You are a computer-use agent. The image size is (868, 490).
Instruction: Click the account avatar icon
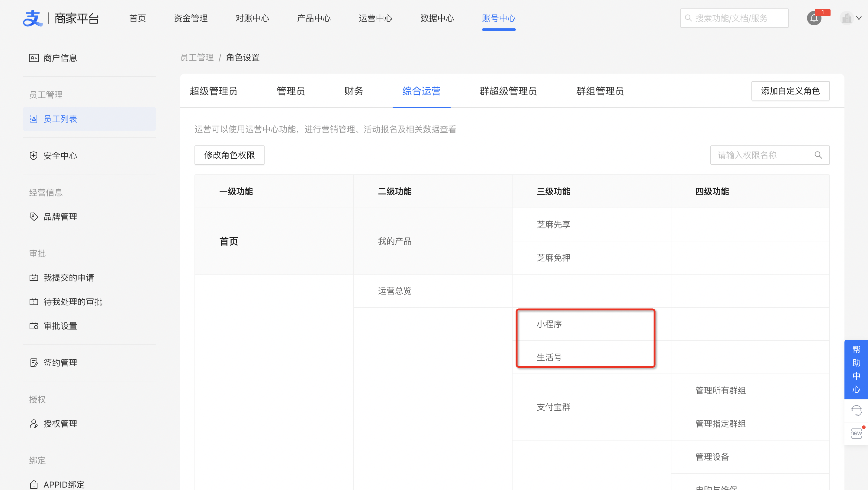click(x=847, y=18)
